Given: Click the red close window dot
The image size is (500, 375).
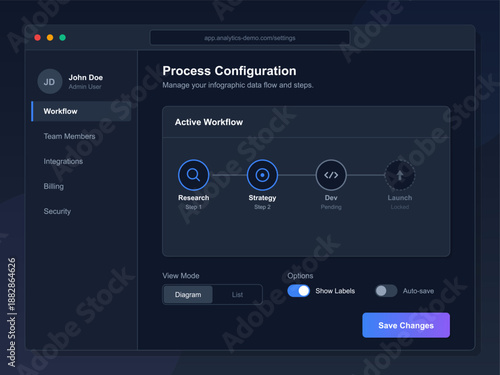Looking at the screenshot, I should tap(38, 38).
